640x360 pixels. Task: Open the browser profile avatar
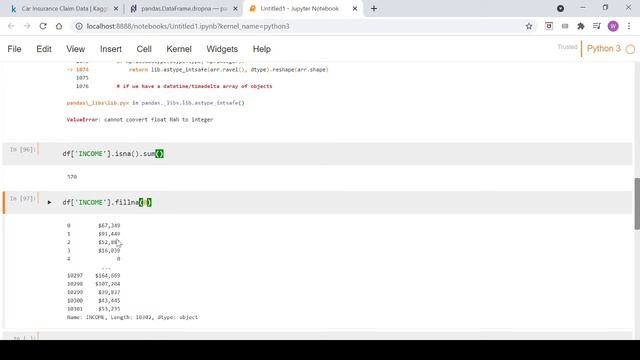click(x=613, y=26)
